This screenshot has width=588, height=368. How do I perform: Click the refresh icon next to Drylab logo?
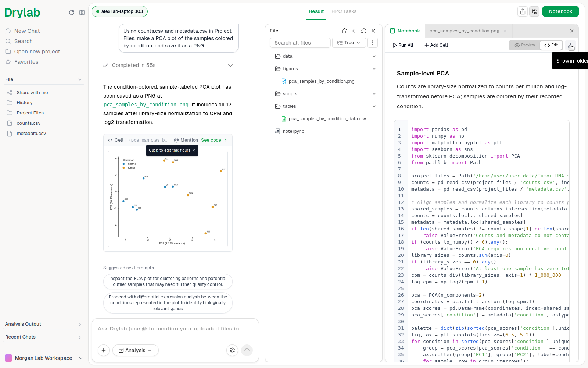pyautogui.click(x=72, y=13)
